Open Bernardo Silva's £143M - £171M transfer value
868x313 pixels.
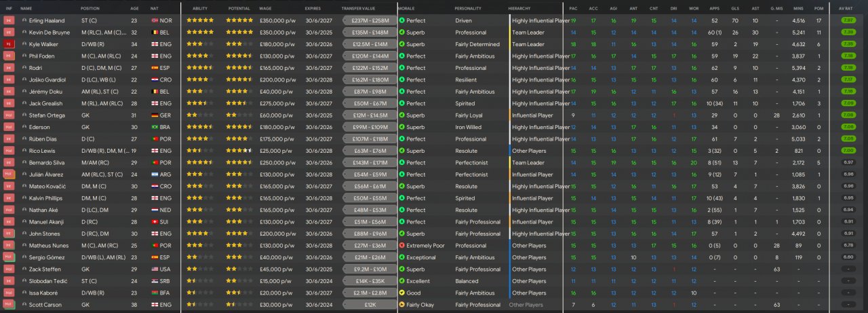click(370, 163)
